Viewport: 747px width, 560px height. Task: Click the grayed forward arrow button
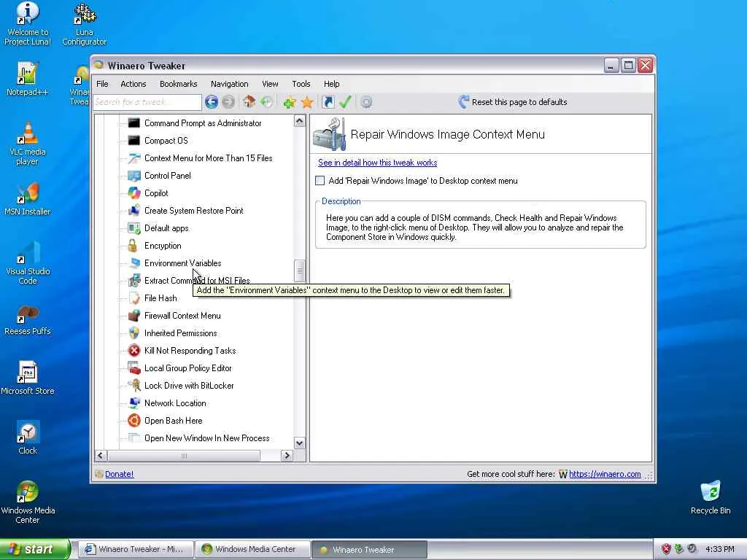pos(228,102)
